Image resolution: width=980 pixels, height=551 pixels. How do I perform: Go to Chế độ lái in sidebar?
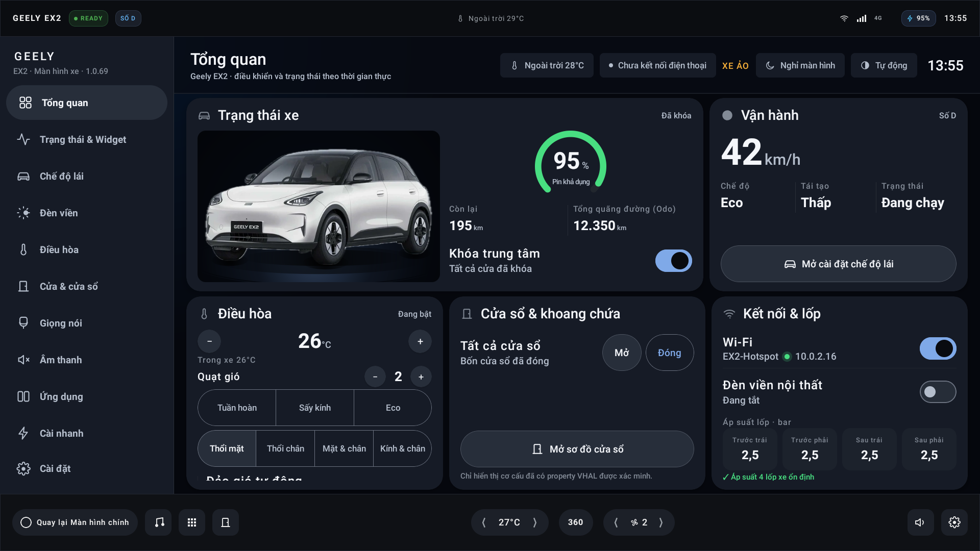(87, 176)
